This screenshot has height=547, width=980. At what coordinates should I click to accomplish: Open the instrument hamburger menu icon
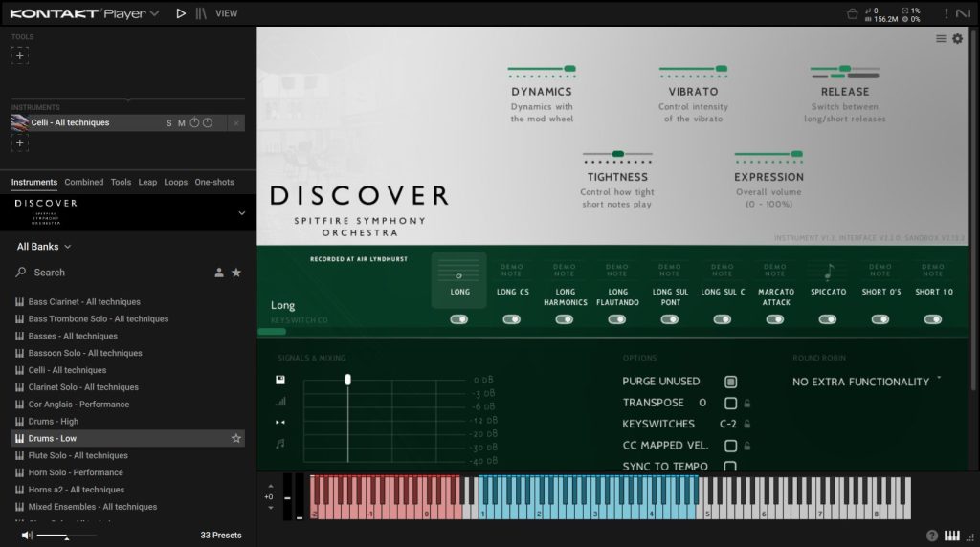click(941, 38)
